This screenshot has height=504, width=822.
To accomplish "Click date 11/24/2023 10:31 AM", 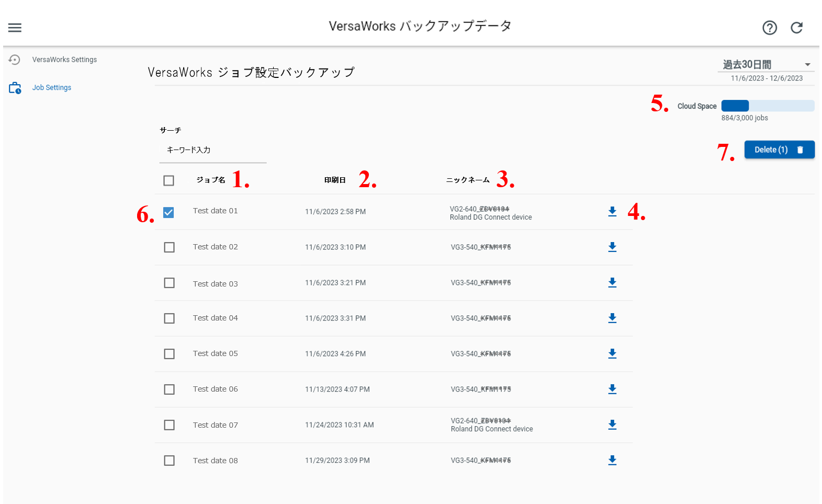I will [x=340, y=425].
